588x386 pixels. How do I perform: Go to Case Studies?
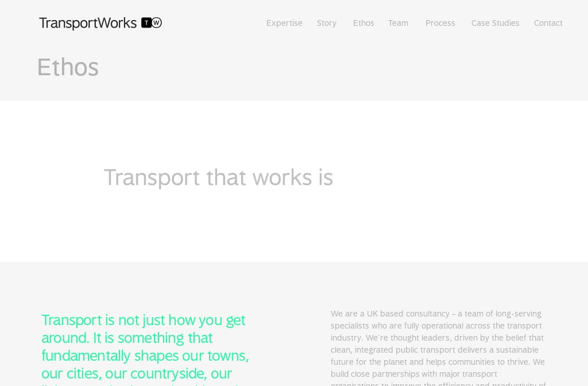coord(495,23)
